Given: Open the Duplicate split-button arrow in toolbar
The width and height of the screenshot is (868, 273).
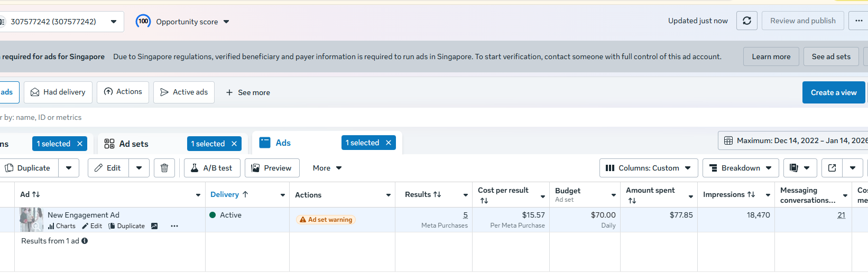Looking at the screenshot, I should click(x=69, y=168).
